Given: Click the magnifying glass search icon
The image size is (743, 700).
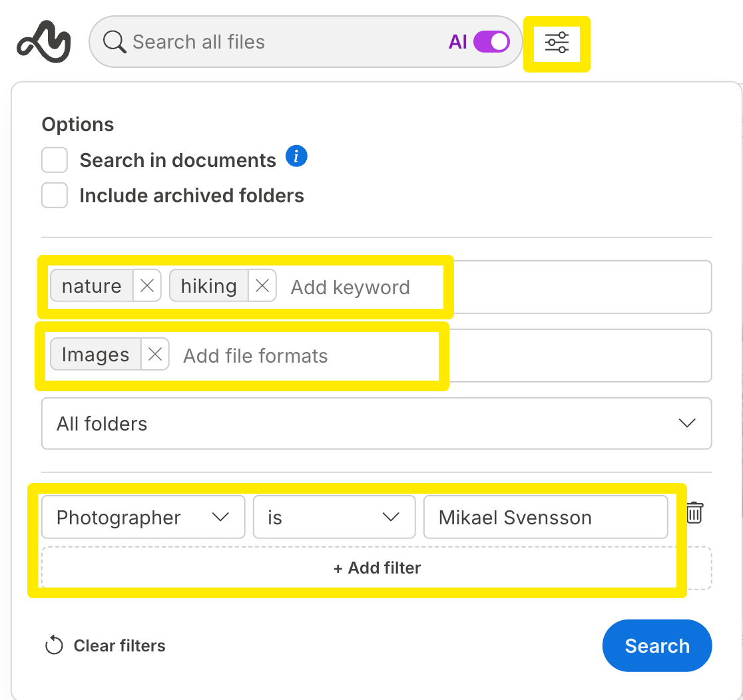Looking at the screenshot, I should pos(115,42).
